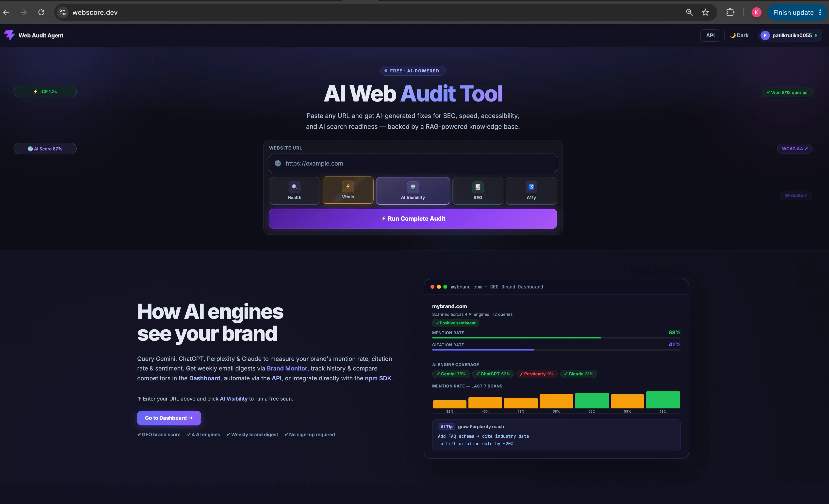Focus the Website URL input field
The height and width of the screenshot is (504, 829).
coord(413,164)
